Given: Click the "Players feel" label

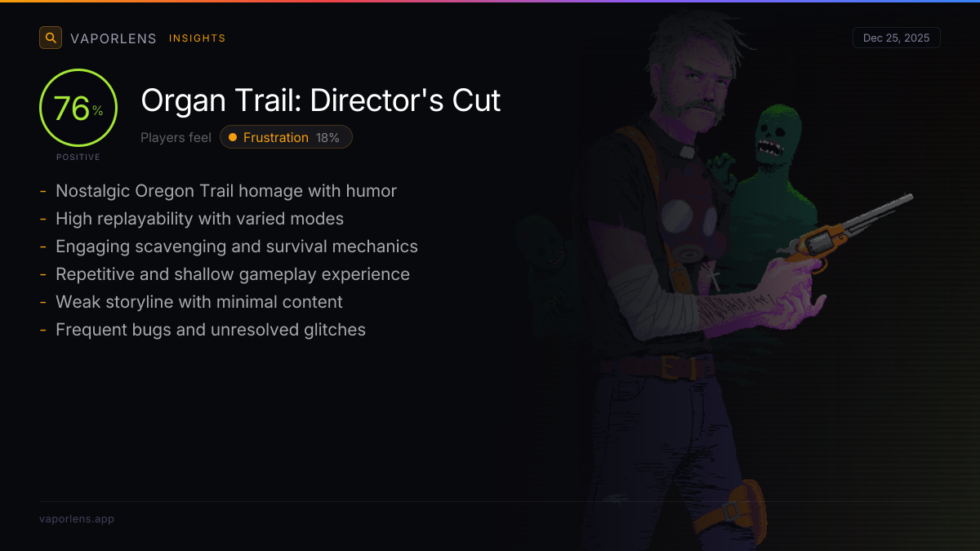Looking at the screenshot, I should [176, 137].
